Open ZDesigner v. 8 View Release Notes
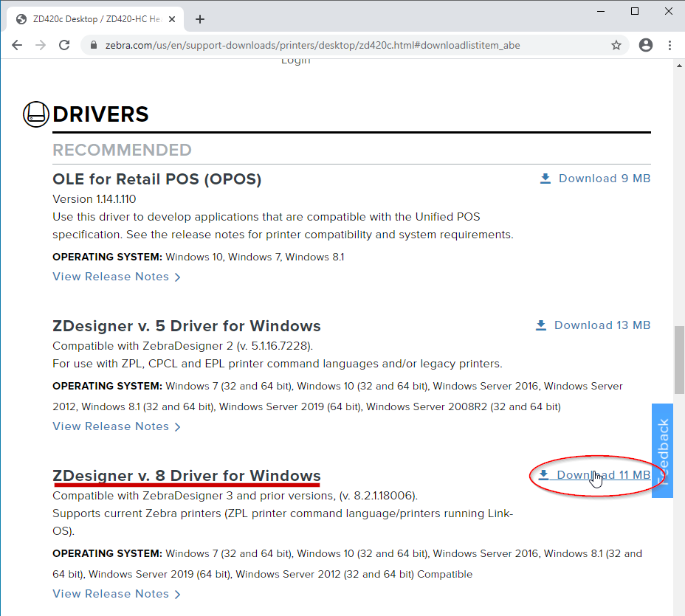This screenshot has height=616, width=685. [x=116, y=594]
